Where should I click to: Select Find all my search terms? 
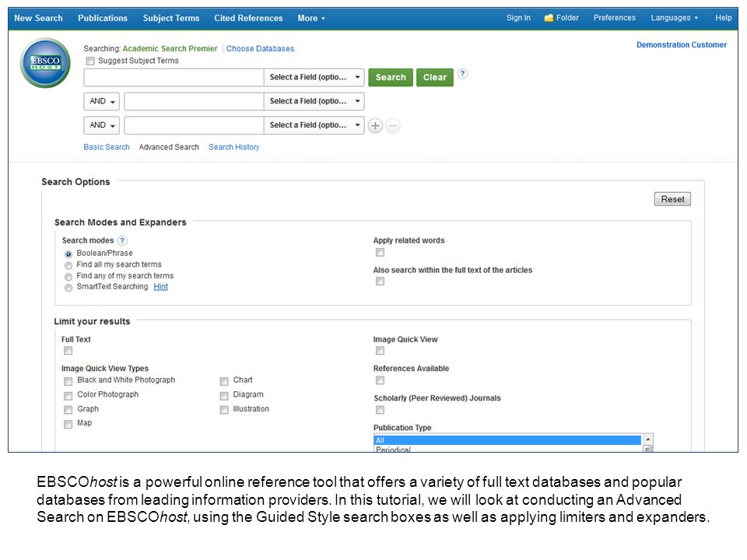68,266
